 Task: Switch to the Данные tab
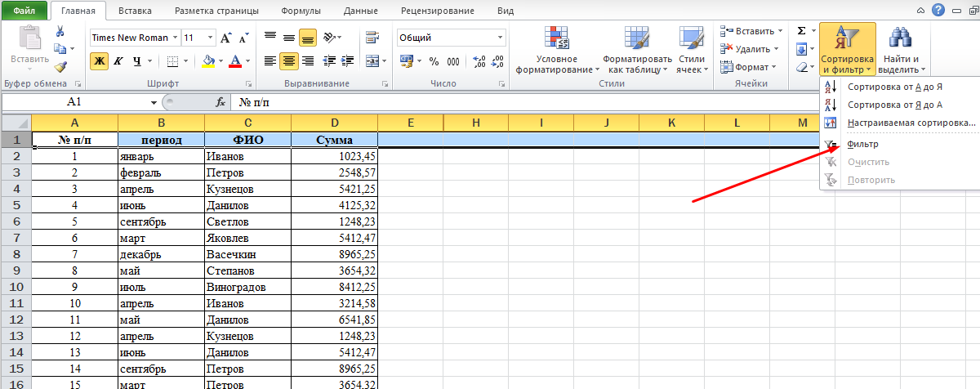click(x=363, y=11)
